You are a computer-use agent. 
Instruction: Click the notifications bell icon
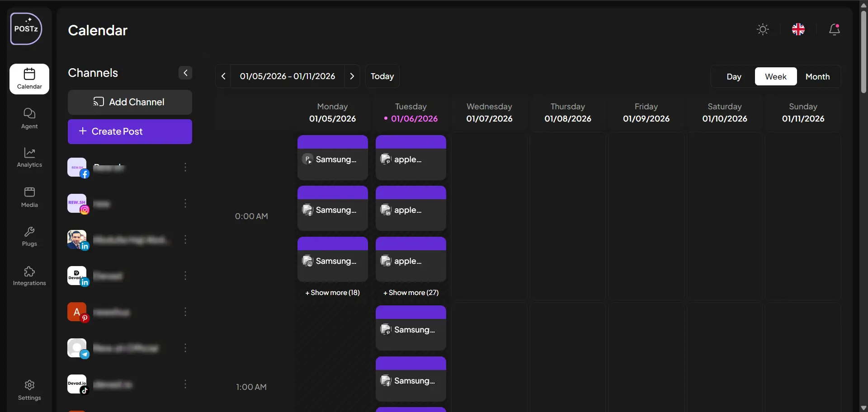834,30
